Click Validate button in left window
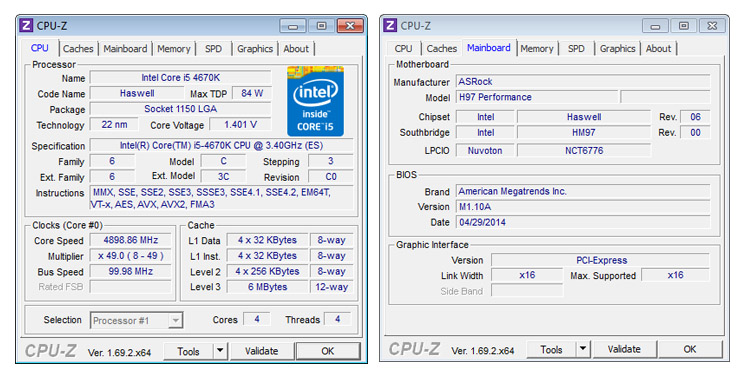 click(x=261, y=351)
